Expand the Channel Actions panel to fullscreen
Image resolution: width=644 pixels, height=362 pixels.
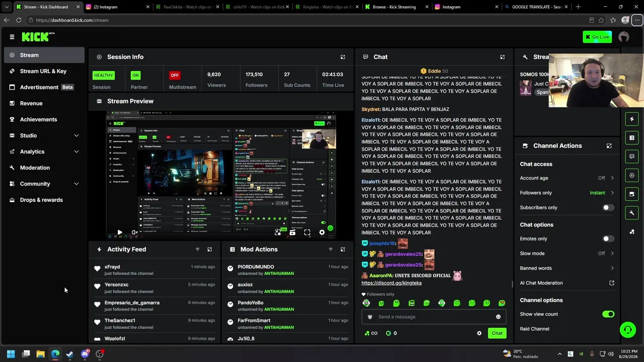(x=609, y=146)
